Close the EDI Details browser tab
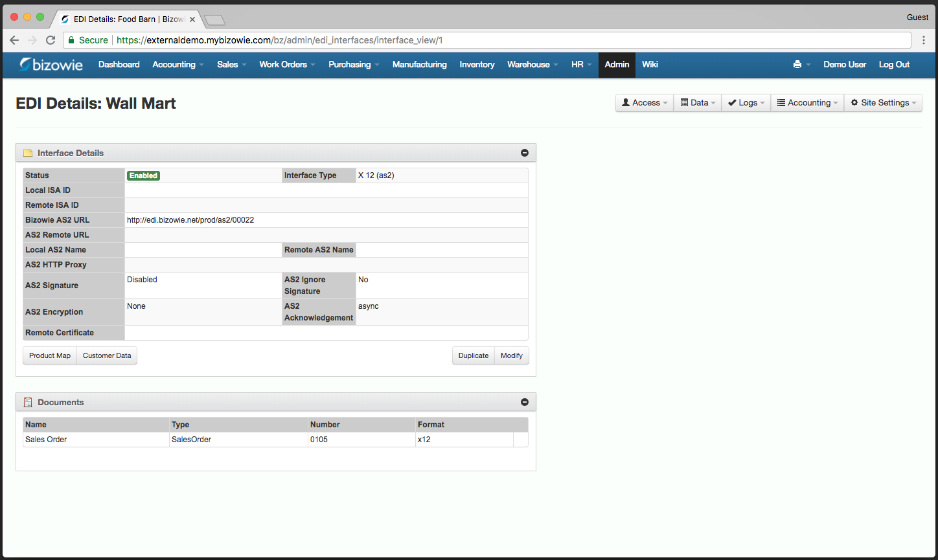938x560 pixels. 192,19
